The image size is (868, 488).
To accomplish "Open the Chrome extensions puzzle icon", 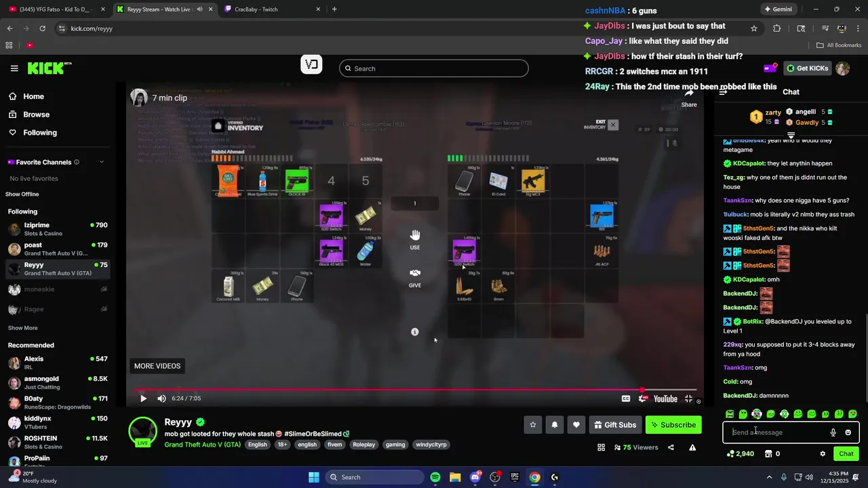I will (x=777, y=28).
